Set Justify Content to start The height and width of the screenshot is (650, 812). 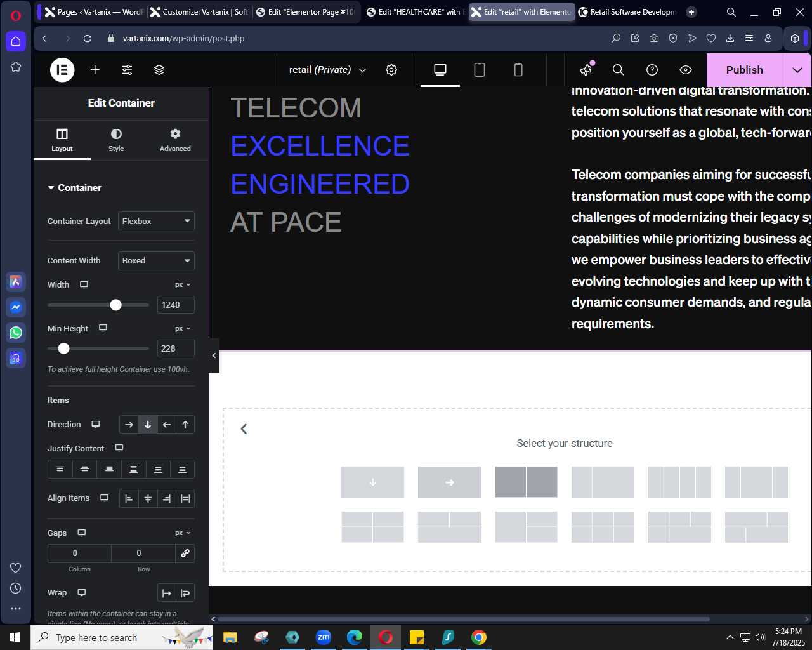tap(60, 469)
